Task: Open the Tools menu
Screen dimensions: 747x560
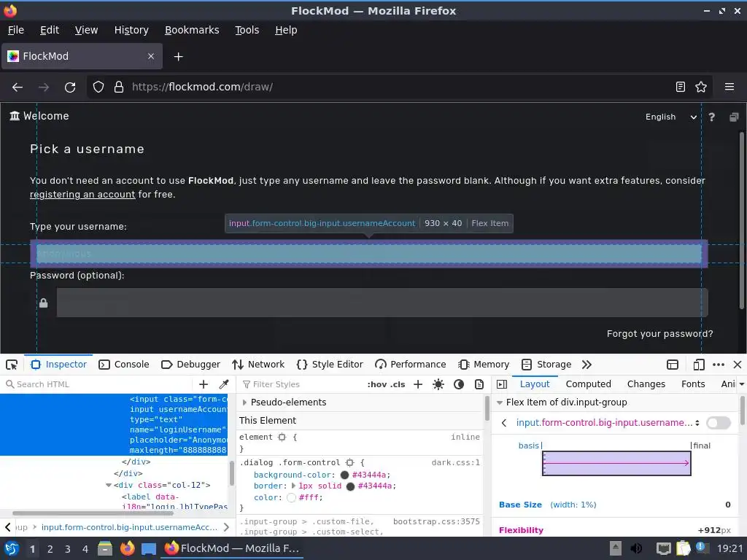Action: [x=247, y=30]
